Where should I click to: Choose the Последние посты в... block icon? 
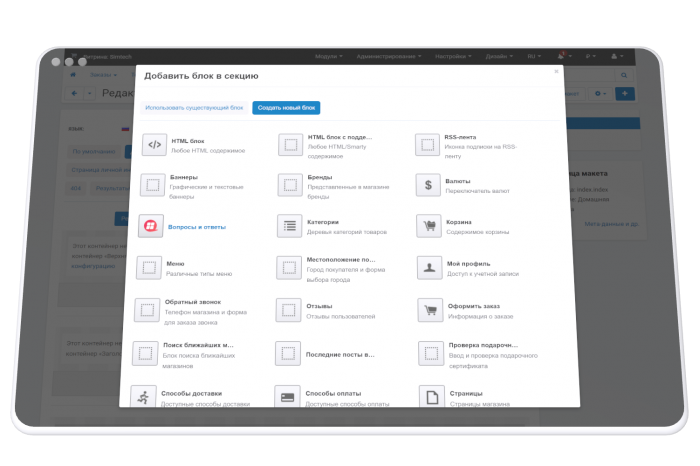288,354
